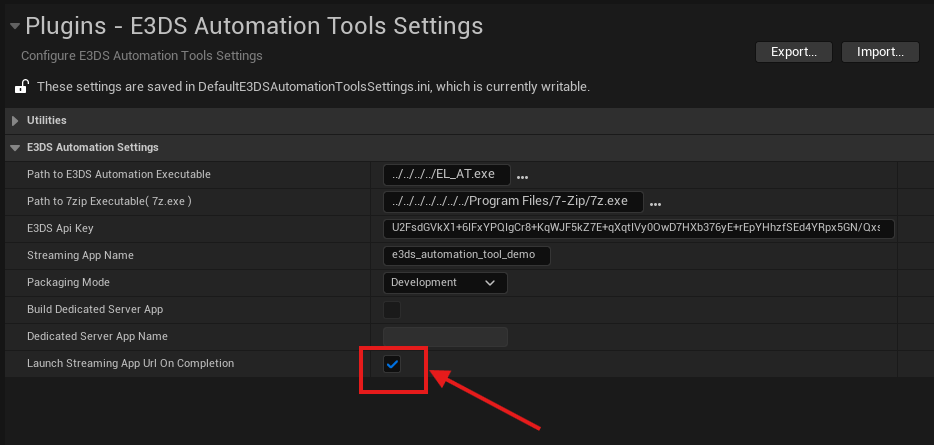Screen dimensions: 934x445
Task: Click the Dedicated Server App Name field
Action: click(445, 337)
